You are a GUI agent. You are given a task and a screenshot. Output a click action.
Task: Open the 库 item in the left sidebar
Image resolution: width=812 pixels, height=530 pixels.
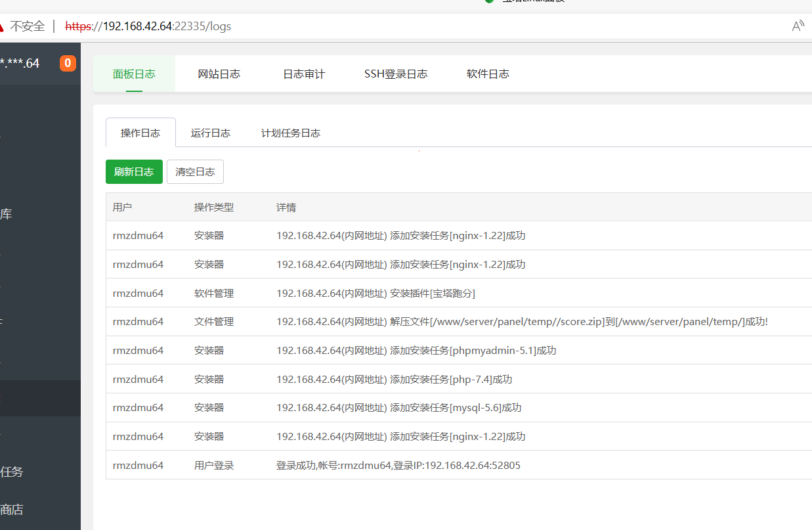point(6,213)
